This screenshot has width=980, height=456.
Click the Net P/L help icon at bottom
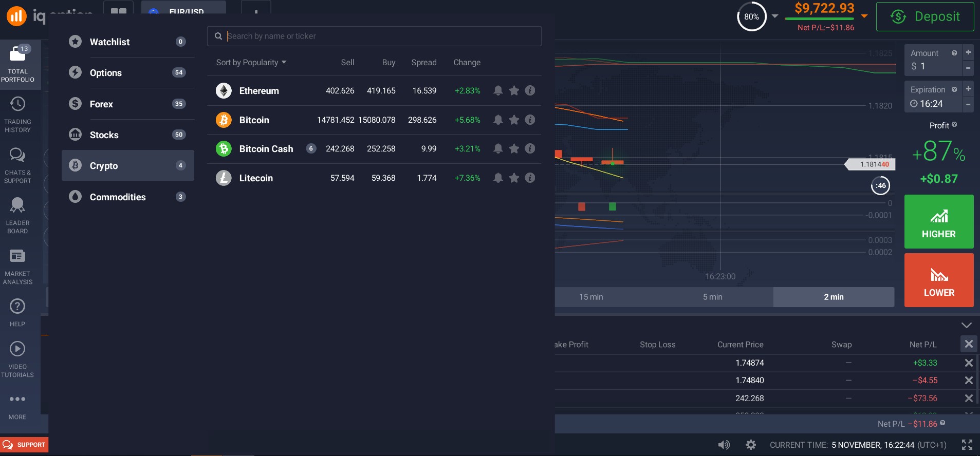pyautogui.click(x=942, y=423)
